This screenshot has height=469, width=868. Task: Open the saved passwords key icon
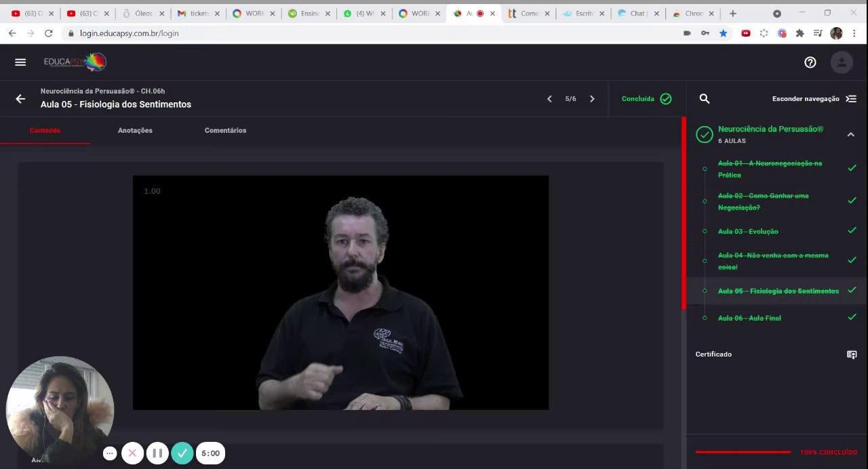point(705,33)
